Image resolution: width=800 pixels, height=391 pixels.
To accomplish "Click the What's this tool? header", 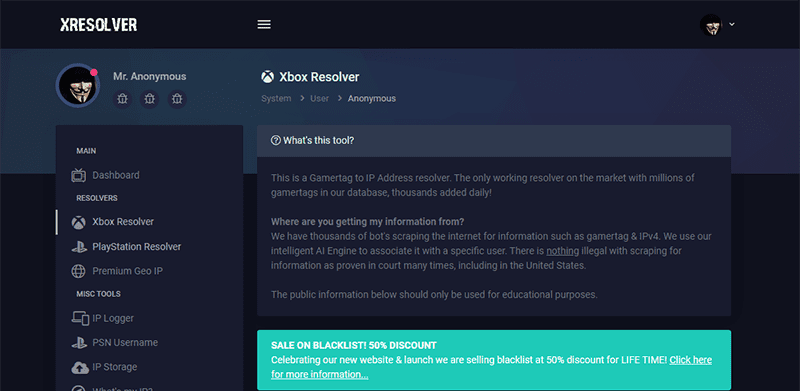I will (x=494, y=141).
